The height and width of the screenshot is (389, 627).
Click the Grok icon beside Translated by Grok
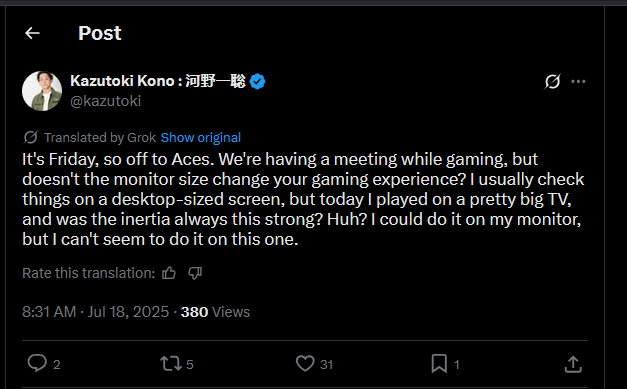pyautogui.click(x=31, y=137)
